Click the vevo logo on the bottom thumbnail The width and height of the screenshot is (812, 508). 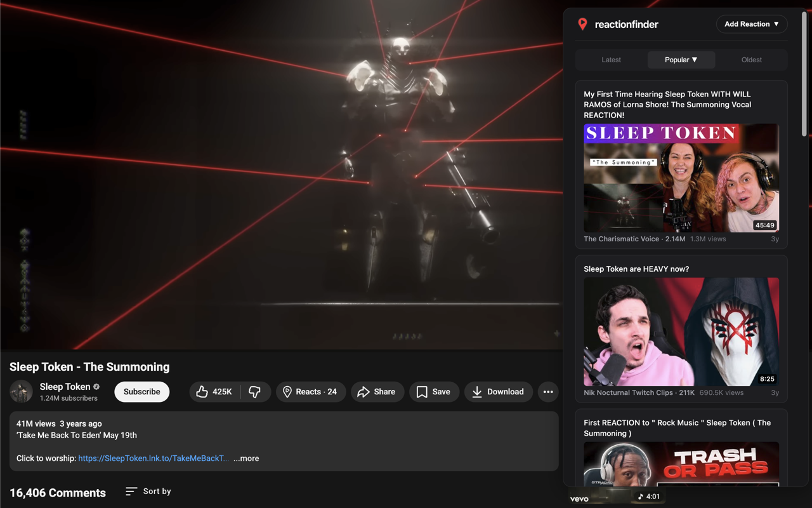point(579,499)
